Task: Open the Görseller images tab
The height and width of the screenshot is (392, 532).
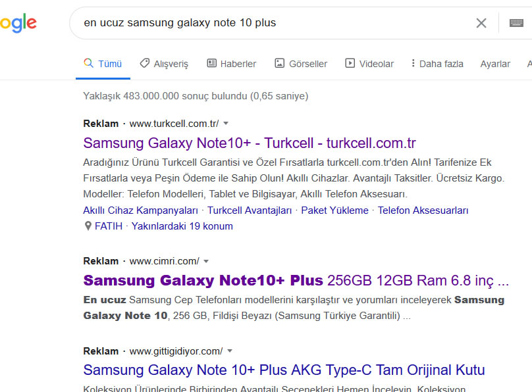Action: (301, 64)
